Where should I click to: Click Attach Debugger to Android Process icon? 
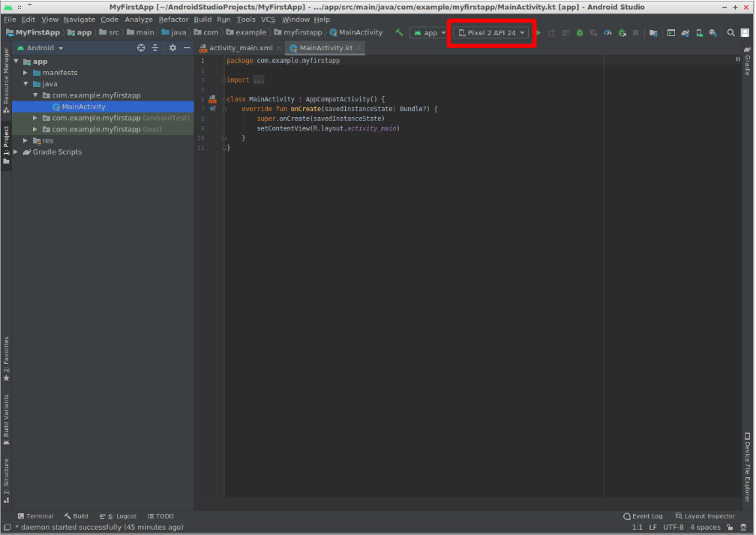pyautogui.click(x=622, y=33)
